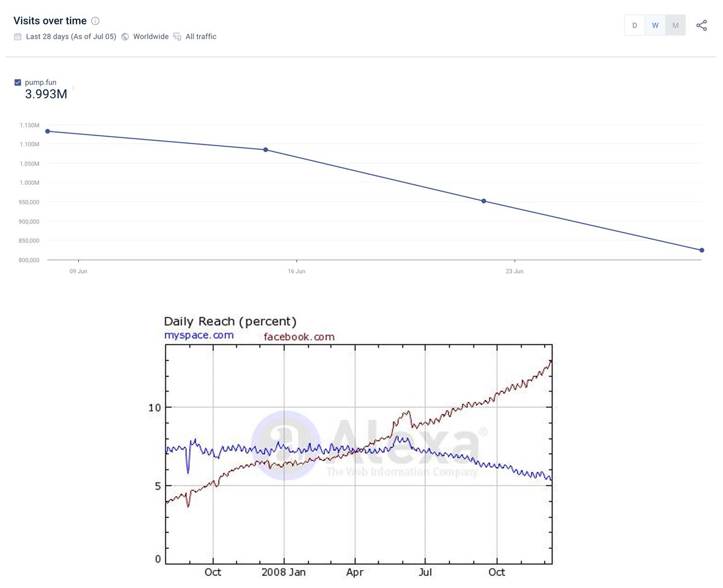This screenshot has height=588, width=723.
Task: Switch to weekly view with W
Action: (655, 25)
